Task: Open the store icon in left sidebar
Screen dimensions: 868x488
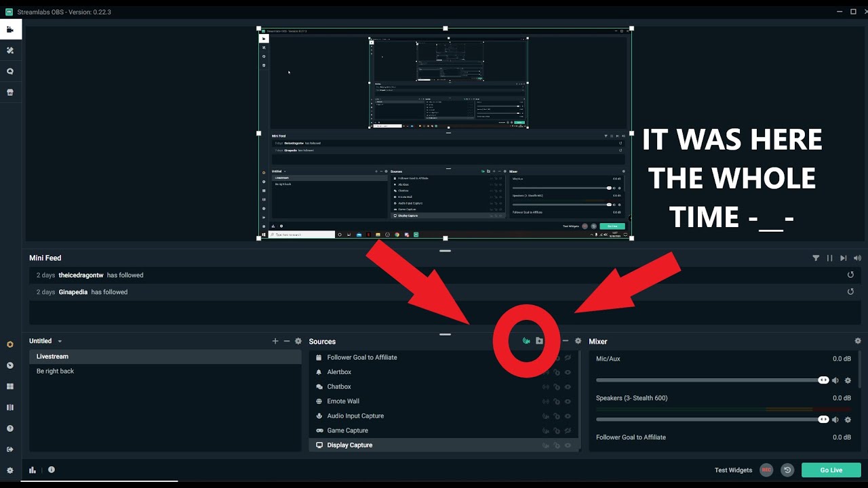Action: click(10, 92)
